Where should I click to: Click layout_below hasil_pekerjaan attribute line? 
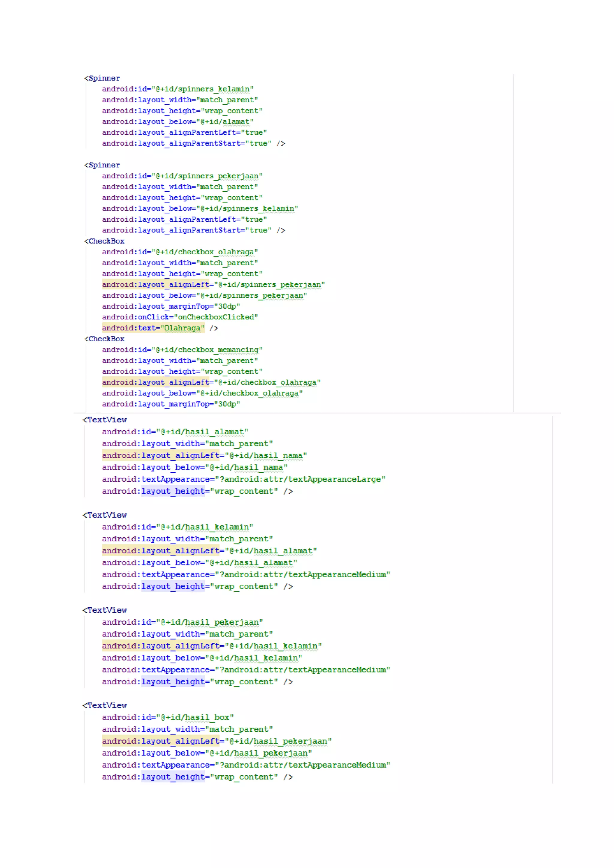click(x=207, y=753)
